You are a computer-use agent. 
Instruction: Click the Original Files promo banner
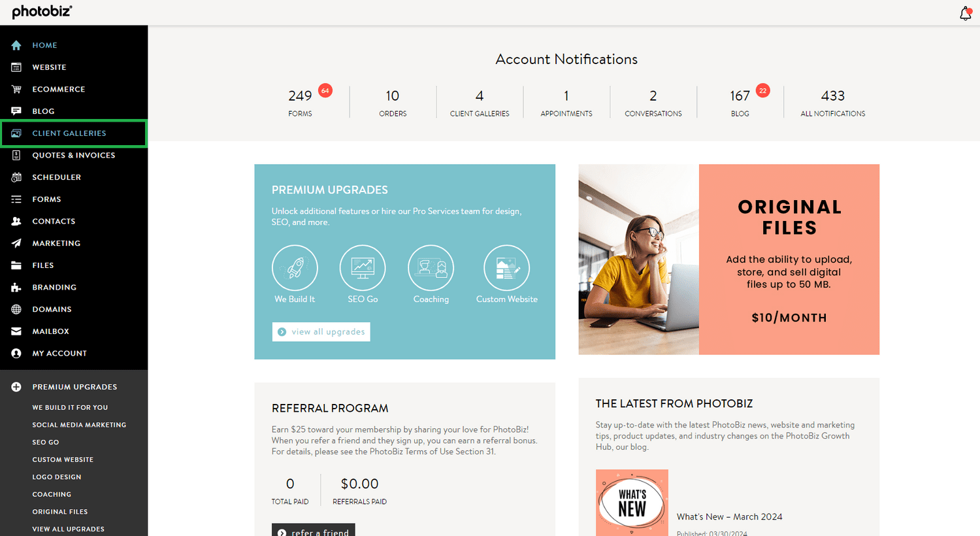point(728,260)
